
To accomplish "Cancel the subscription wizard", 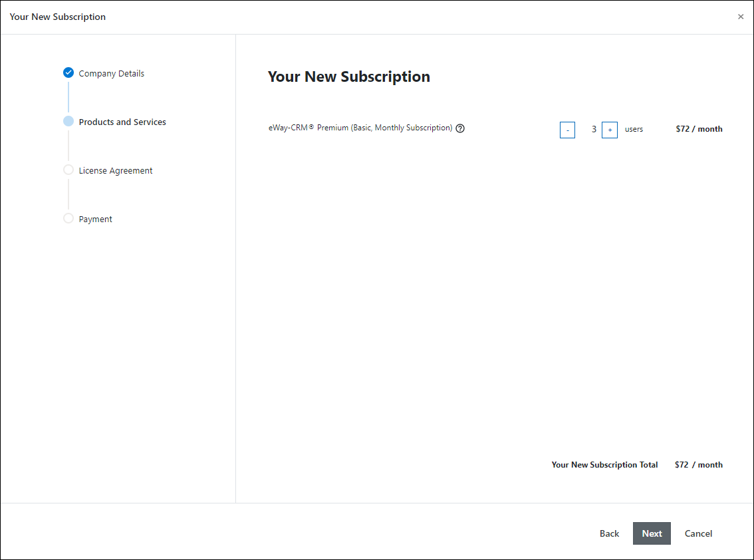I will [698, 533].
